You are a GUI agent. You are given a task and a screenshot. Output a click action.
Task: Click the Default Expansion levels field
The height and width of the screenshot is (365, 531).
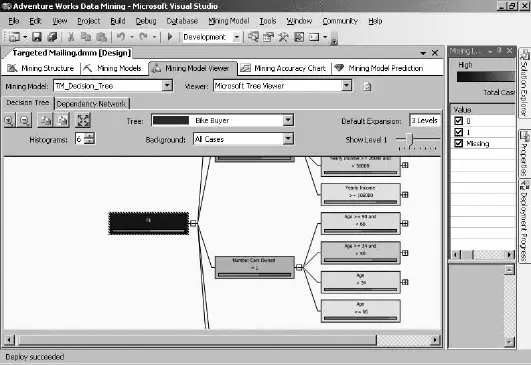click(425, 120)
